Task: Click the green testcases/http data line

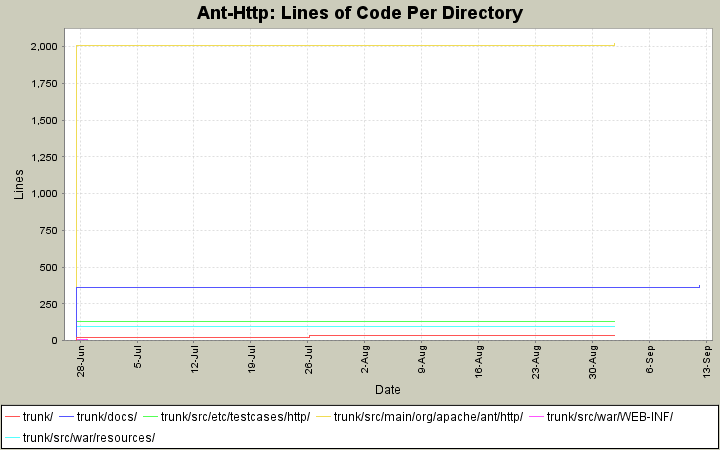Action: point(345,321)
